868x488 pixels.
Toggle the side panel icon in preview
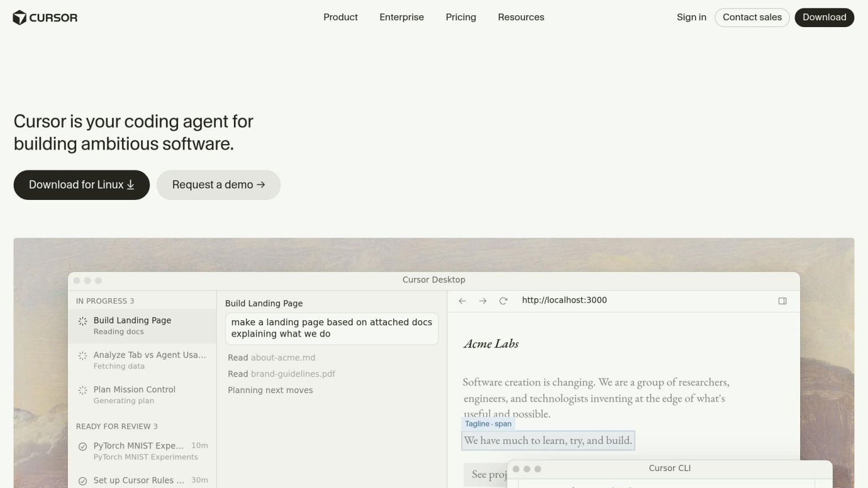(783, 301)
